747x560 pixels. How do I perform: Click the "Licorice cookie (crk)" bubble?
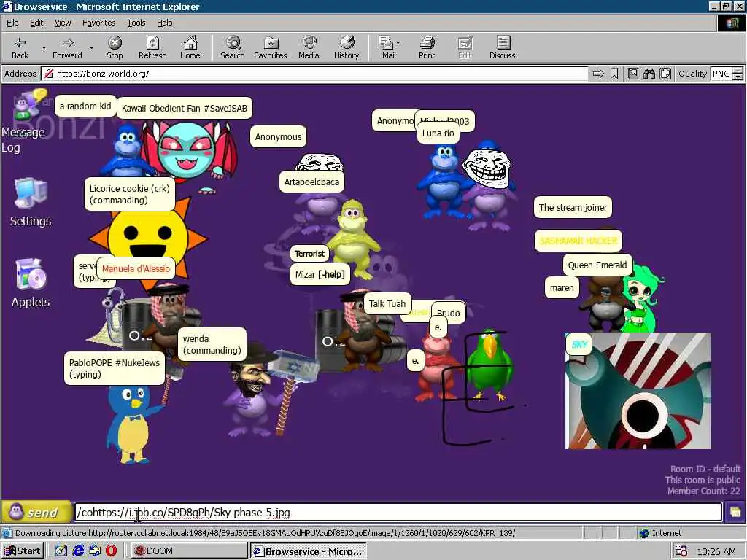[x=130, y=194]
